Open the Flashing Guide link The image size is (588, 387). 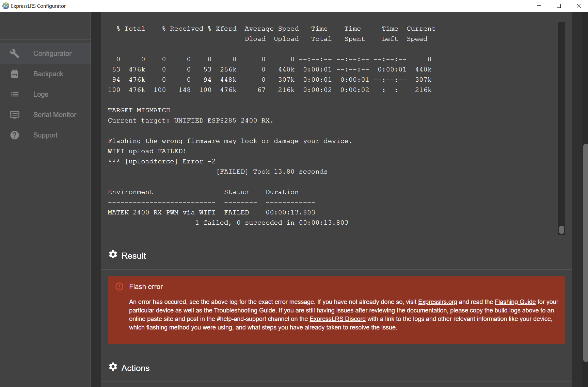pos(515,302)
